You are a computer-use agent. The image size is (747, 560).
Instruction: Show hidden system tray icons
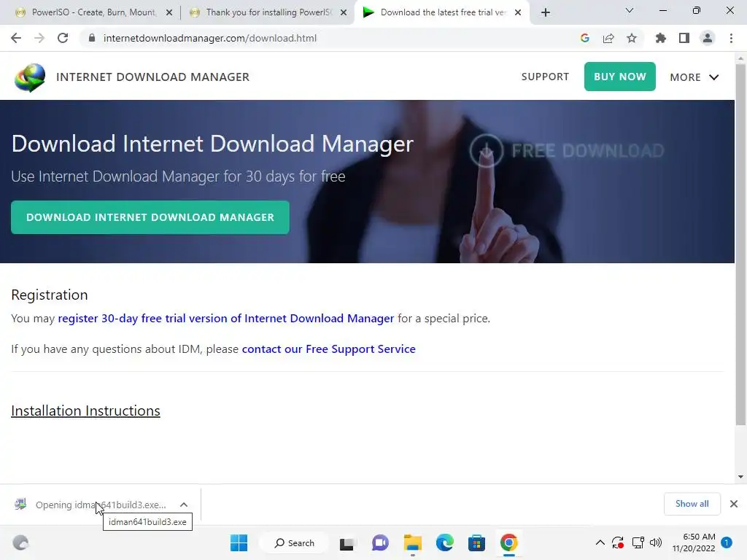pyautogui.click(x=600, y=542)
